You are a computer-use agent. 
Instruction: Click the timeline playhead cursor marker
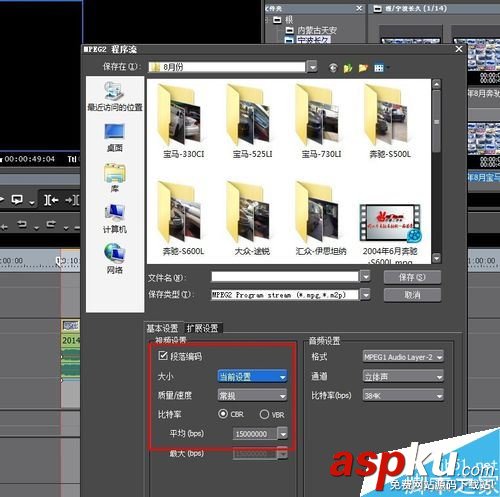click(x=58, y=261)
